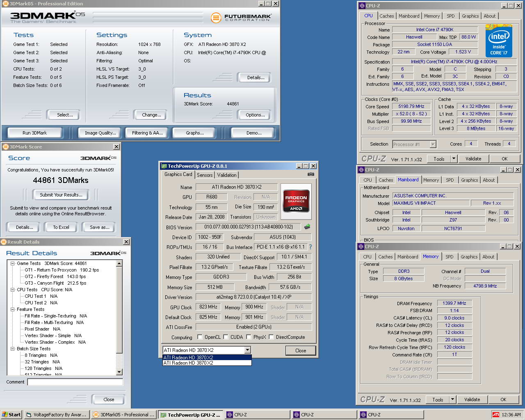Switch to 3DMark05 Professional taskbar item
This screenshot has width=525, height=420.
124,415
